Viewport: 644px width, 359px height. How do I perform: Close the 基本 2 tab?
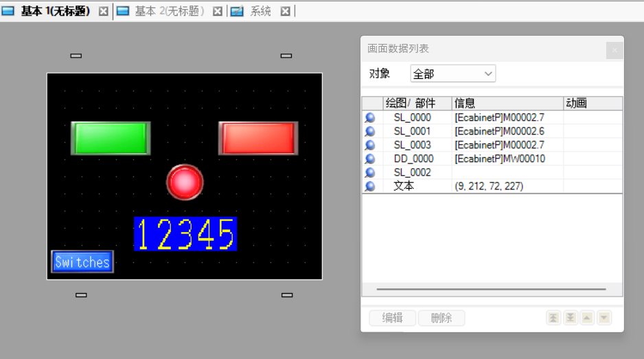[x=218, y=11]
